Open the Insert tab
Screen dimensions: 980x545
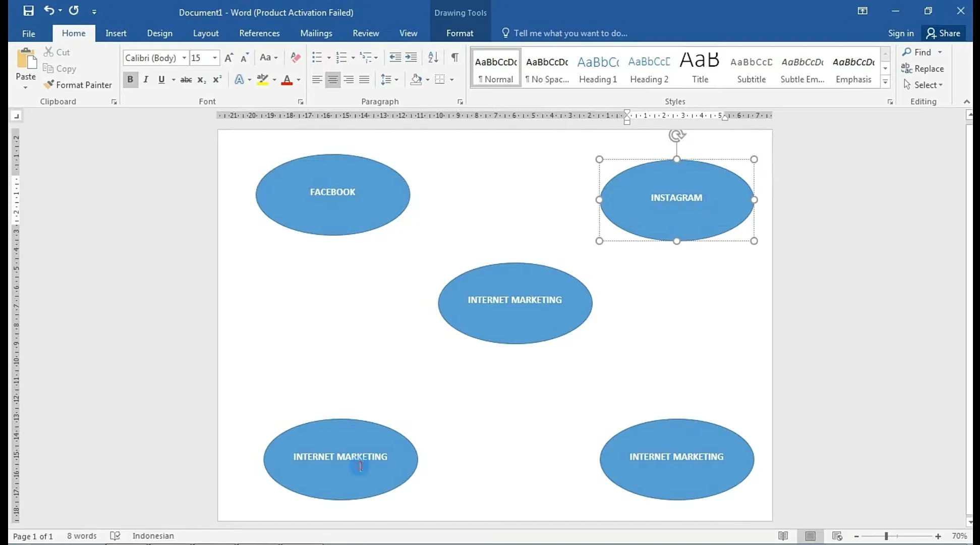pyautogui.click(x=116, y=33)
